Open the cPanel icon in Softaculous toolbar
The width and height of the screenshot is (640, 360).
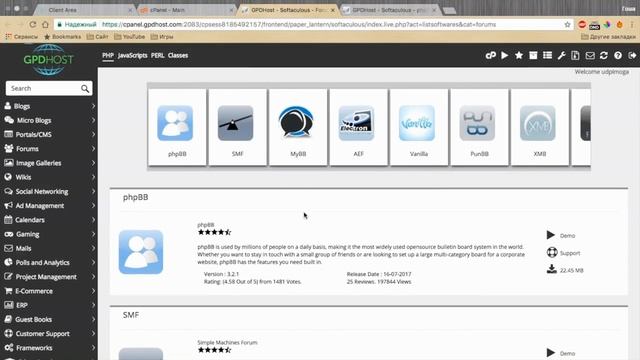pyautogui.click(x=491, y=55)
